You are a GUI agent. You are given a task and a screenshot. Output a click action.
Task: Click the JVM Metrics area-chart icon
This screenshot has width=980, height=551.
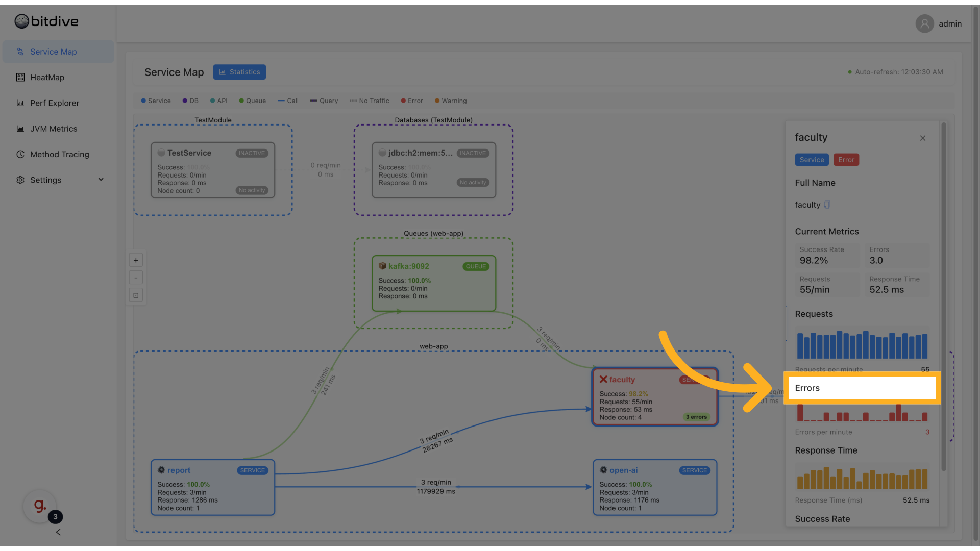(x=20, y=129)
